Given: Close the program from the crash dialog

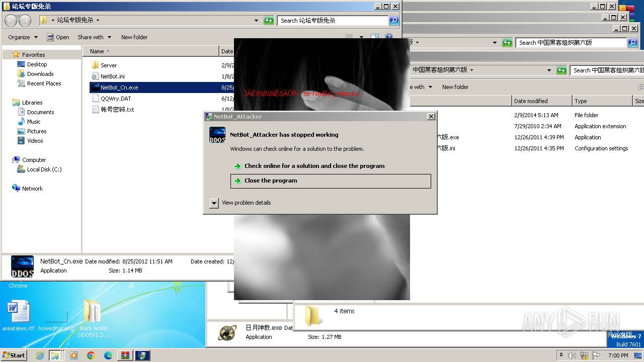Looking at the screenshot, I should [331, 181].
